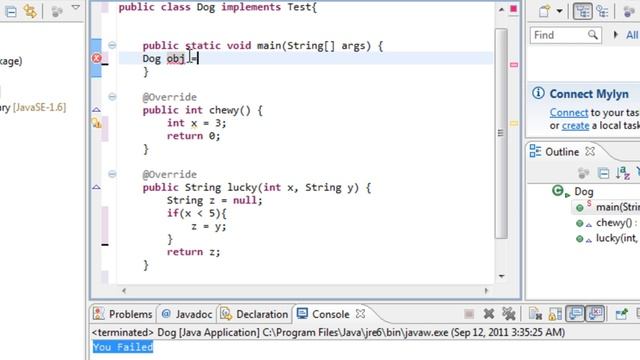Open New Task dropdown arrow
640x360 pixels.
[560, 11]
